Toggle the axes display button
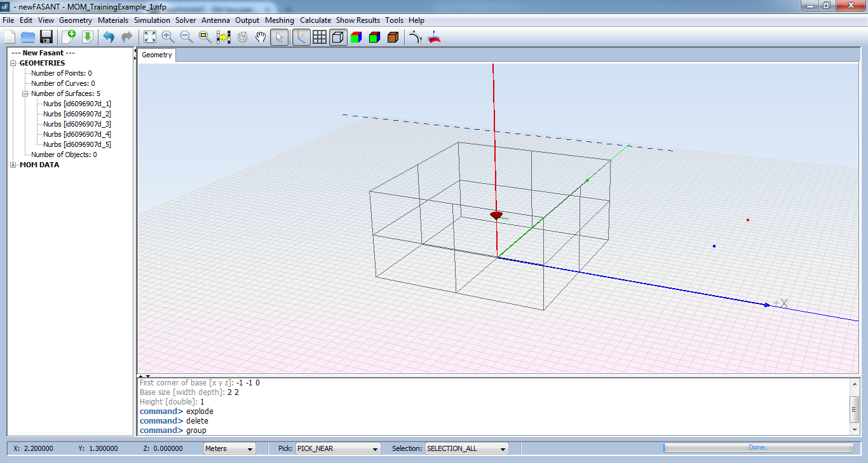Image resolution: width=868 pixels, height=463 pixels. tap(301, 37)
